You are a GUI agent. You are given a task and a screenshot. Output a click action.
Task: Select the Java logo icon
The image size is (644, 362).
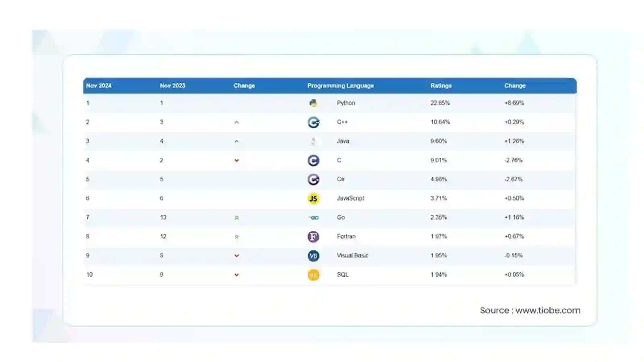(313, 141)
